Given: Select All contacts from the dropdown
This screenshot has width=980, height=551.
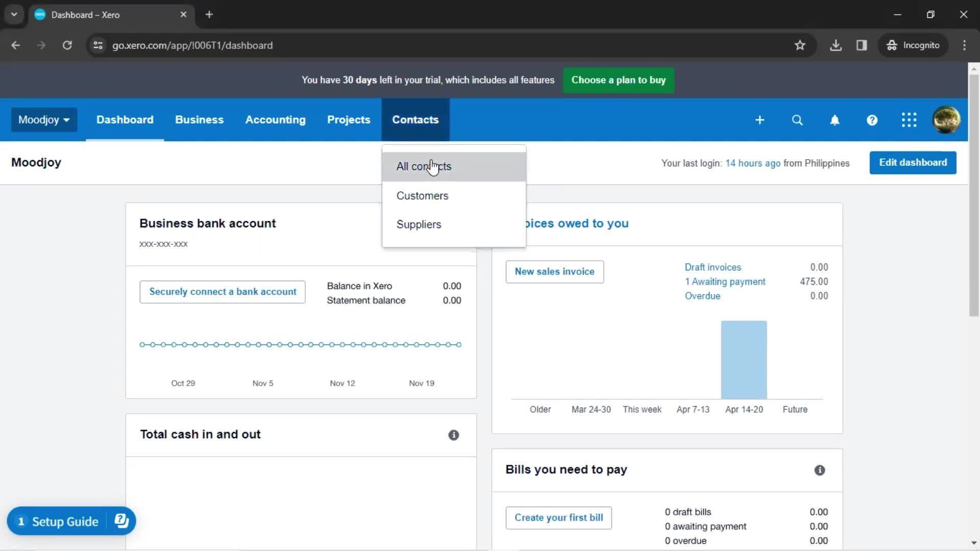Looking at the screenshot, I should coord(454,167).
